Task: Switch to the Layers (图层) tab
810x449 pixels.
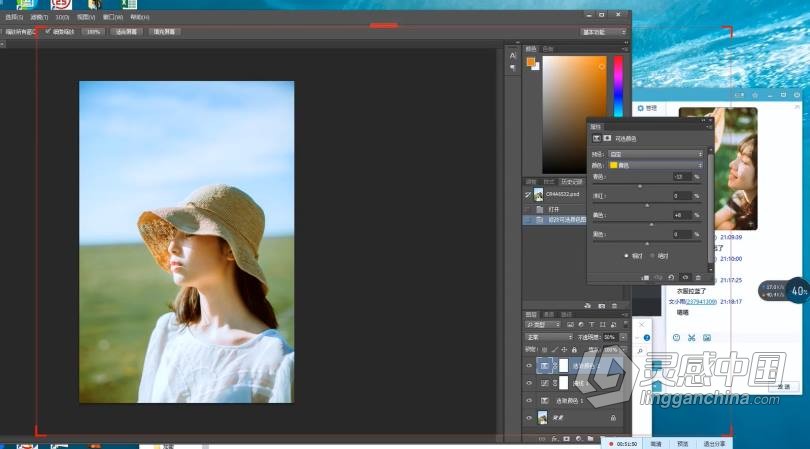Action: [x=531, y=314]
